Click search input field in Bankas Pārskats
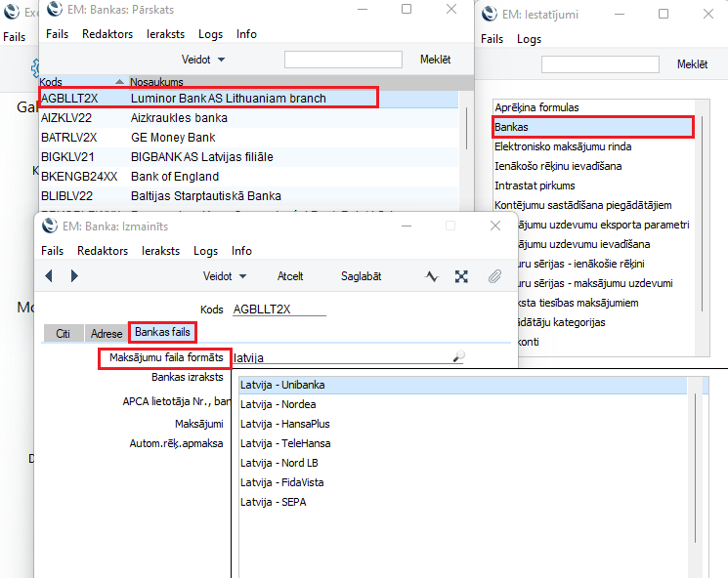The image size is (728, 578). [x=342, y=60]
